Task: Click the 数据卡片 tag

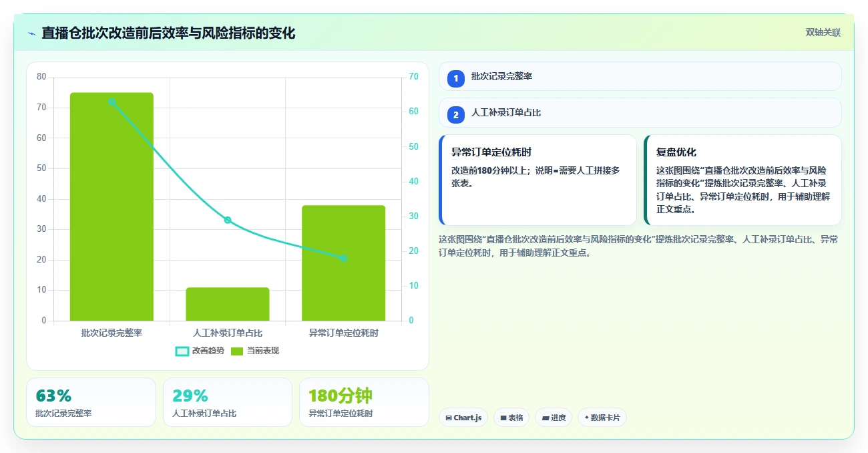Action: click(602, 418)
